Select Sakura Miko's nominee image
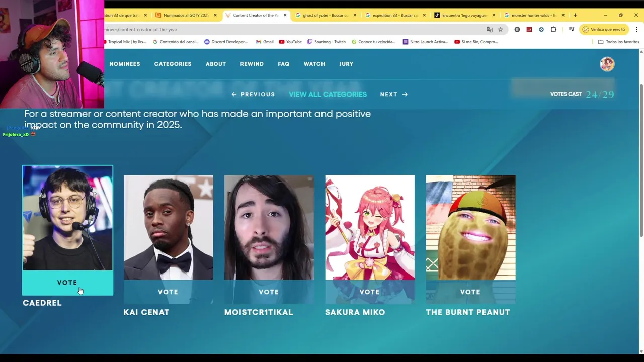 point(370,227)
